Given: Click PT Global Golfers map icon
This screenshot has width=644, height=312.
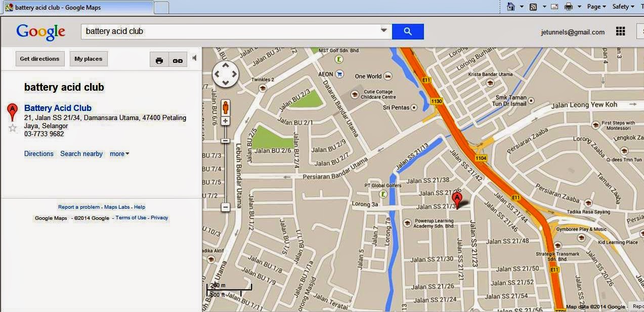Looking at the screenshot, I should [384, 193].
